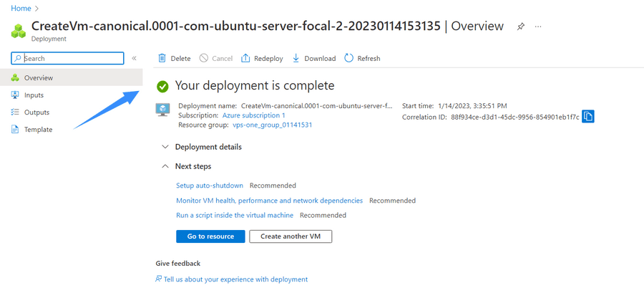Click the Redeploy toolbar label
Viewport: 644px width, 293px height.
[268, 58]
